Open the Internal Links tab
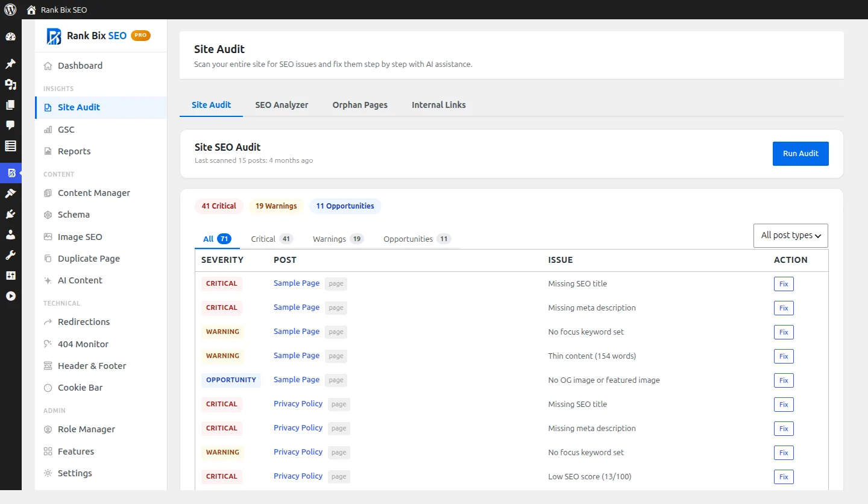The width and height of the screenshot is (868, 504). (x=439, y=105)
